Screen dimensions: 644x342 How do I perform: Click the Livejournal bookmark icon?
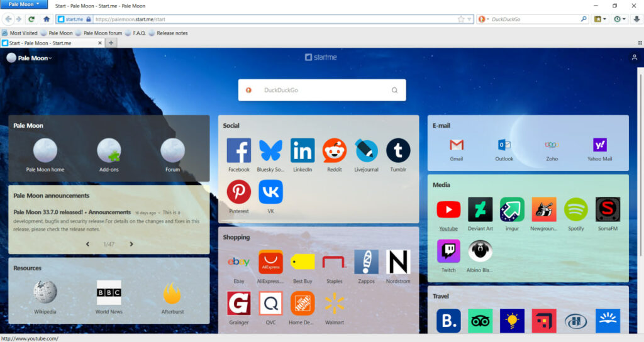(367, 150)
